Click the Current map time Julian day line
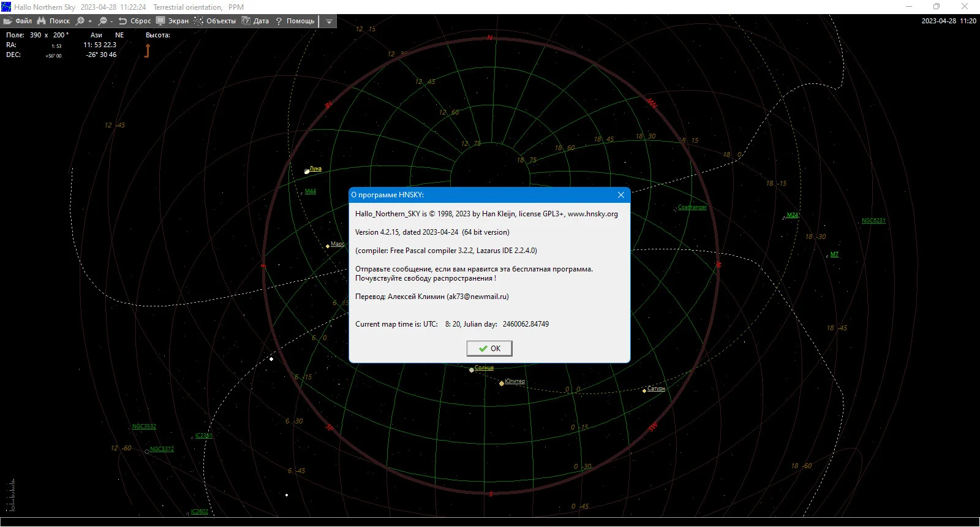Screen dimensions: 980x527 (x=452, y=324)
